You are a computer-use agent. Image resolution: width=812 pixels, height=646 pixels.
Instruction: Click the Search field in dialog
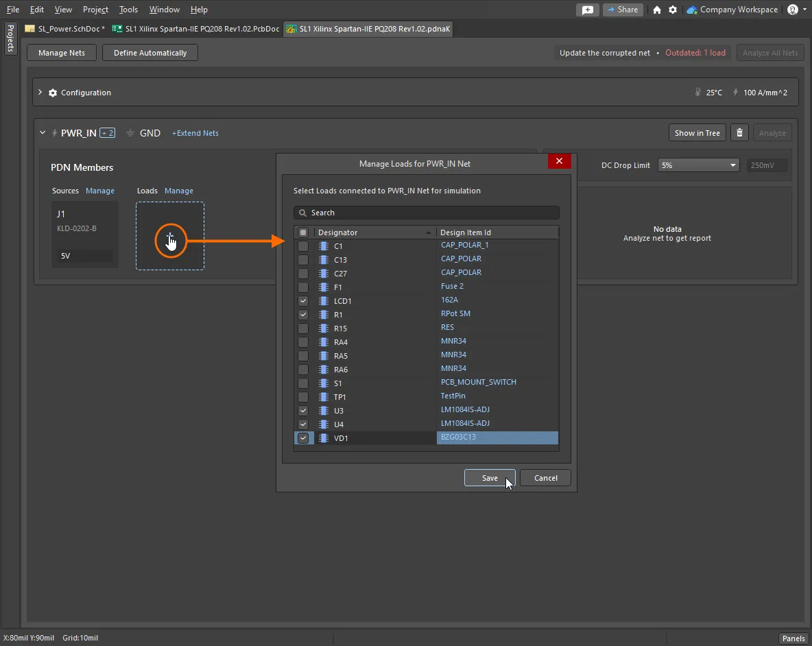[427, 213]
